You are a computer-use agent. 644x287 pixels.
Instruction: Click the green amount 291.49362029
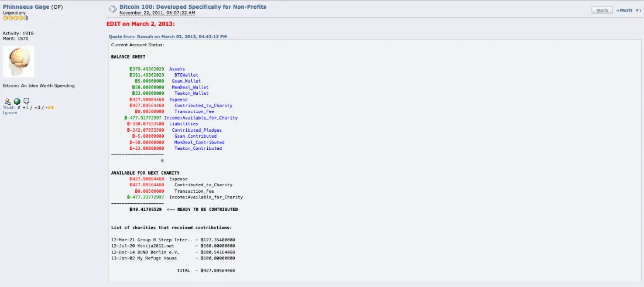pos(146,75)
